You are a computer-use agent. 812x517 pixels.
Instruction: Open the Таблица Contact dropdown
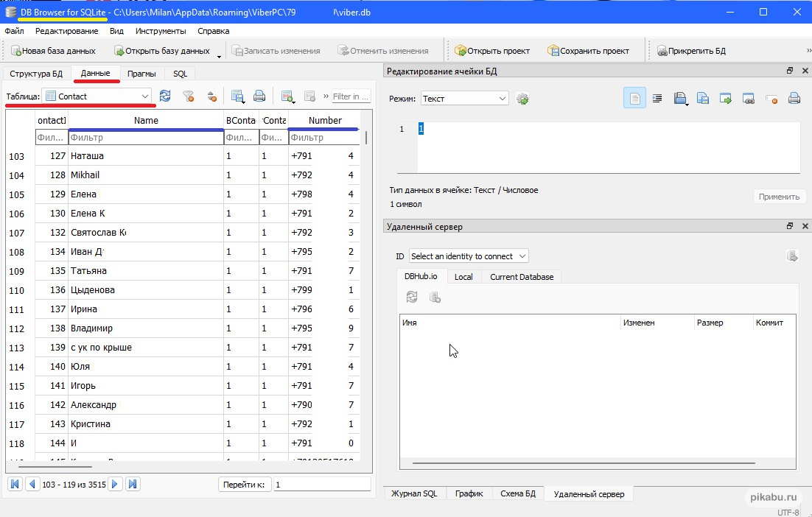pyautogui.click(x=97, y=96)
